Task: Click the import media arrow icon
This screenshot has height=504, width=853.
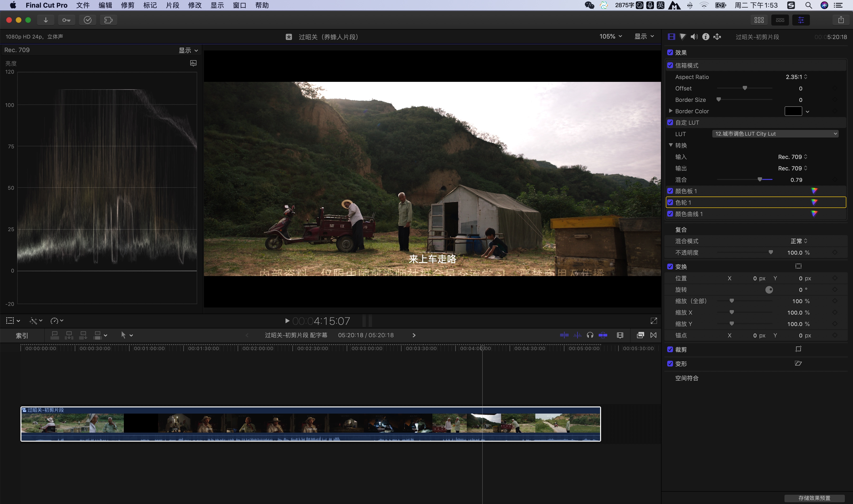Action: (45, 20)
